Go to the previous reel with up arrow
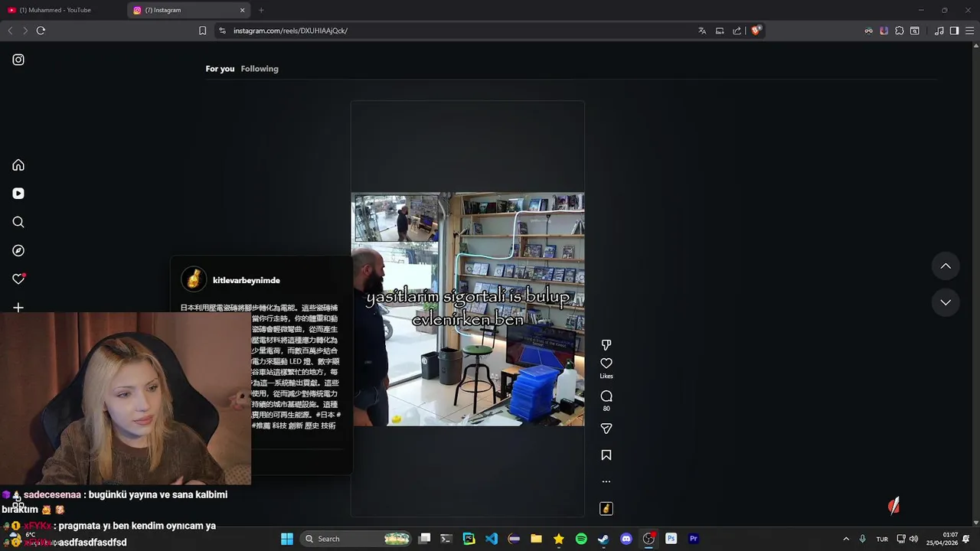 (946, 266)
